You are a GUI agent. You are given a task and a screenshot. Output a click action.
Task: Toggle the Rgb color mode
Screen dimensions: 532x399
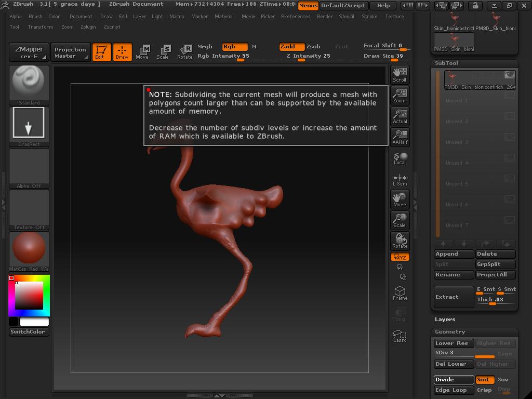[x=234, y=47]
